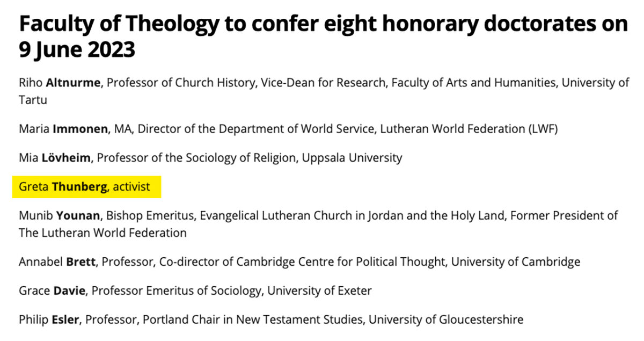Click on Philip Esler's name
The width and height of the screenshot is (644, 341).
pyautogui.click(x=49, y=320)
